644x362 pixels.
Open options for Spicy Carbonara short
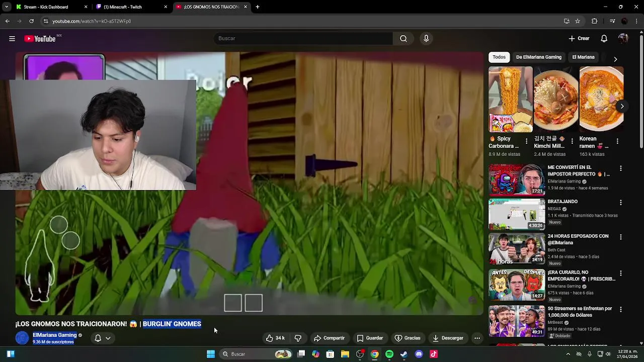527,141
